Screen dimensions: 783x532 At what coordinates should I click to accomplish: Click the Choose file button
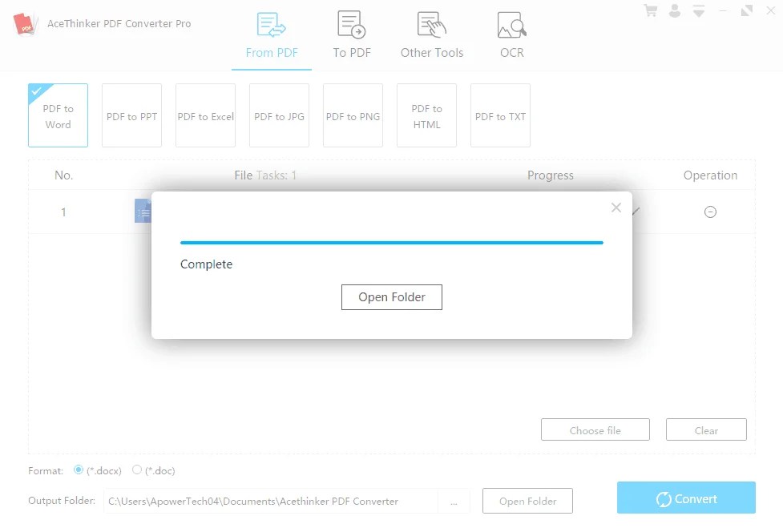click(x=595, y=429)
